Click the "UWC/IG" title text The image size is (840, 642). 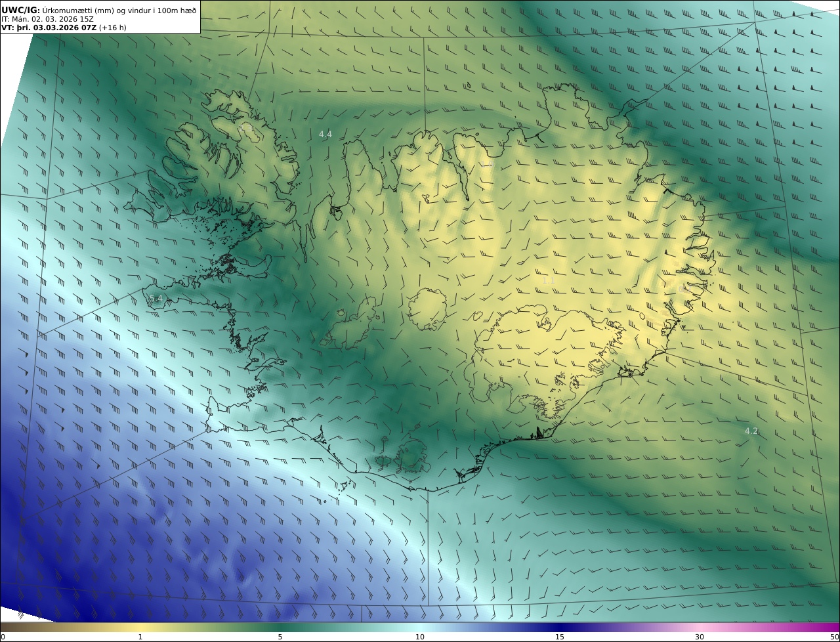[21, 10]
